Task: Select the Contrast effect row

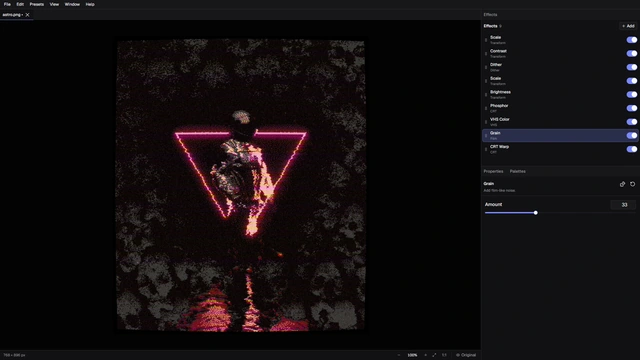Action: [x=560, y=53]
